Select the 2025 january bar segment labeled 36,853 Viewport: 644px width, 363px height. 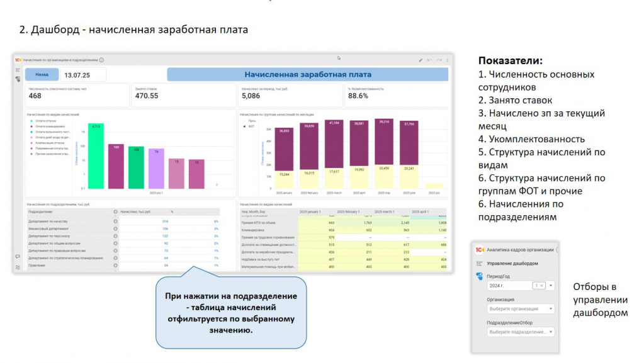(284, 149)
